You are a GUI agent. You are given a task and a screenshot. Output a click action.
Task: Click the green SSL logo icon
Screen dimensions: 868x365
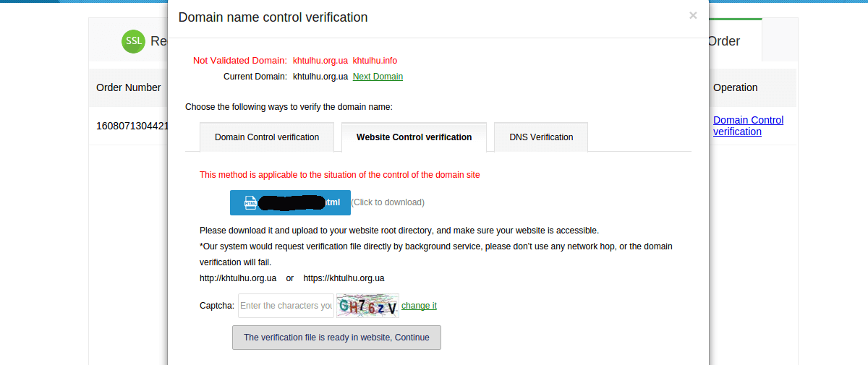click(x=134, y=41)
